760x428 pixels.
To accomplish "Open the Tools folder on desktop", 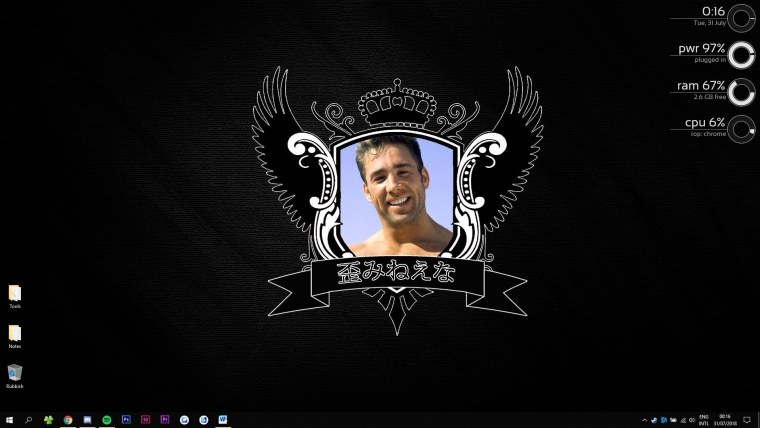I will 15,295.
